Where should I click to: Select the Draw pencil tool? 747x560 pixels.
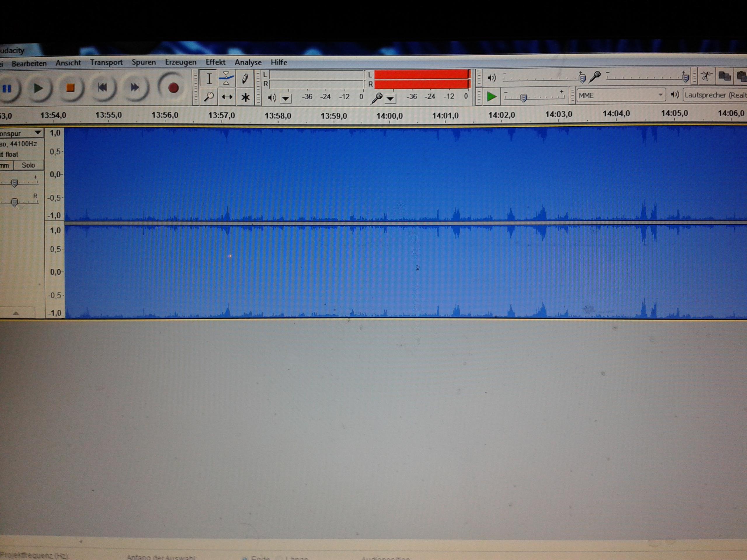[245, 78]
